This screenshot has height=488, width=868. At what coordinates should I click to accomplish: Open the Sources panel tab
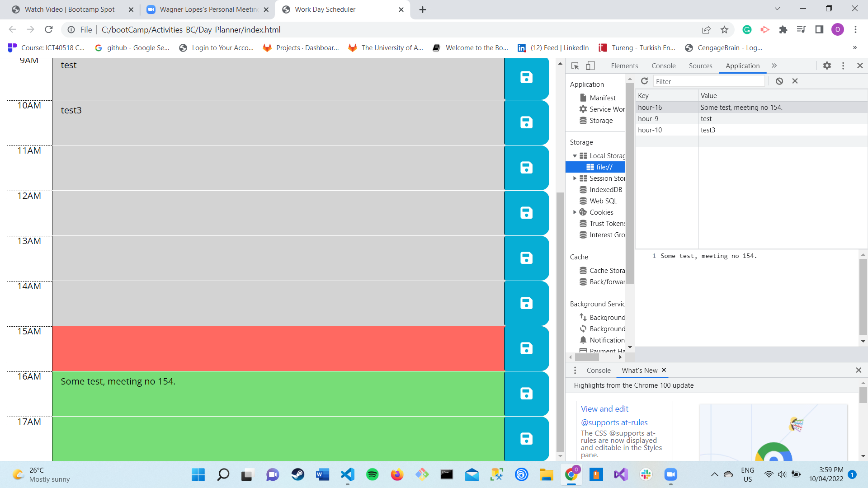click(x=700, y=66)
